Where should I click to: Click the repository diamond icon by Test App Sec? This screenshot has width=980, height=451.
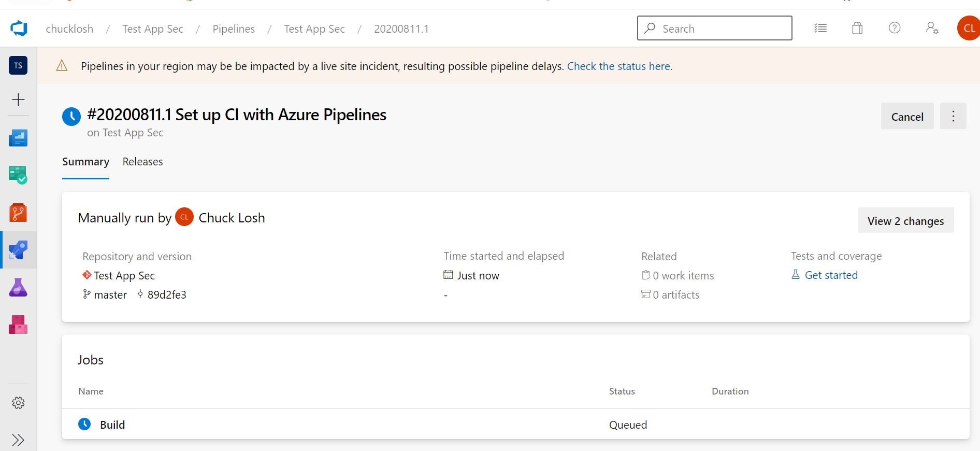point(87,275)
